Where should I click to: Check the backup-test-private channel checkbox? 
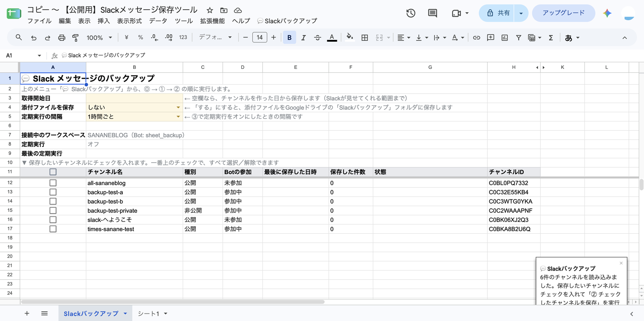pos(53,210)
